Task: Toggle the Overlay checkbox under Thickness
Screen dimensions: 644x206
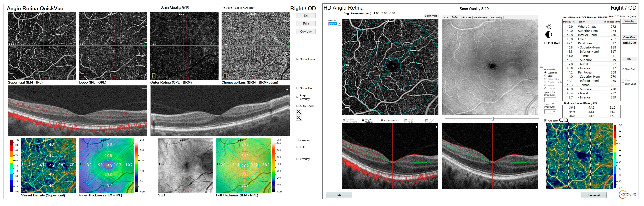Action: (x=297, y=159)
